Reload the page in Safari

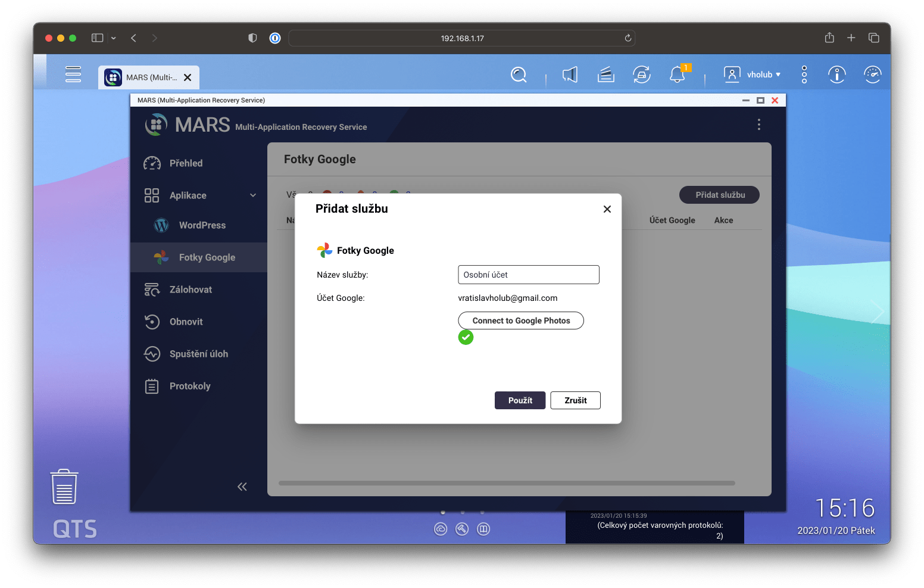click(628, 38)
